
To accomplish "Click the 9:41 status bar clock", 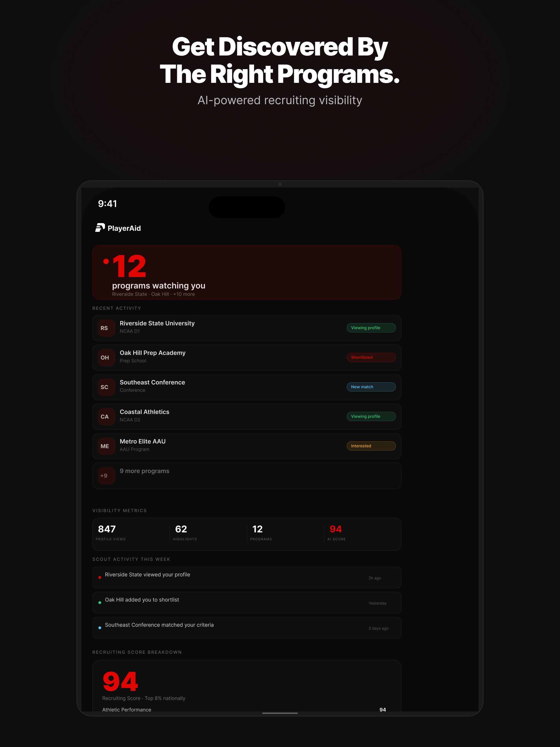I will coord(107,204).
